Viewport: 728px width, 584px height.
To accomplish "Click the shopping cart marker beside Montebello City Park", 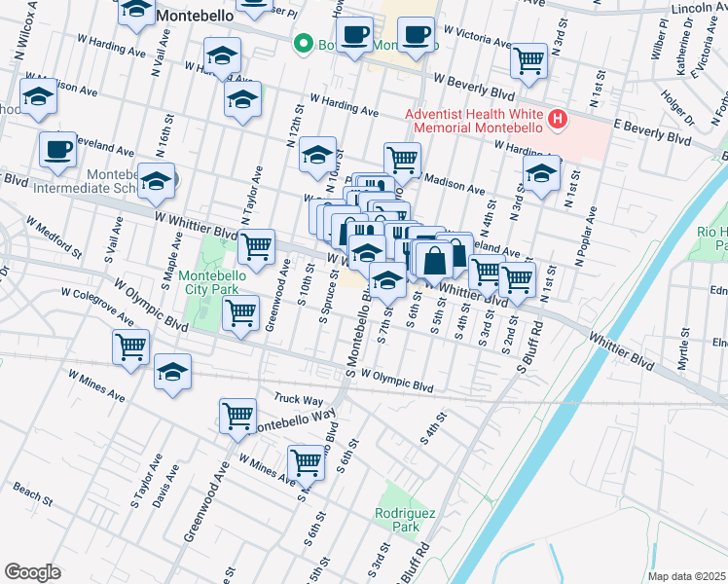I will click(x=241, y=316).
